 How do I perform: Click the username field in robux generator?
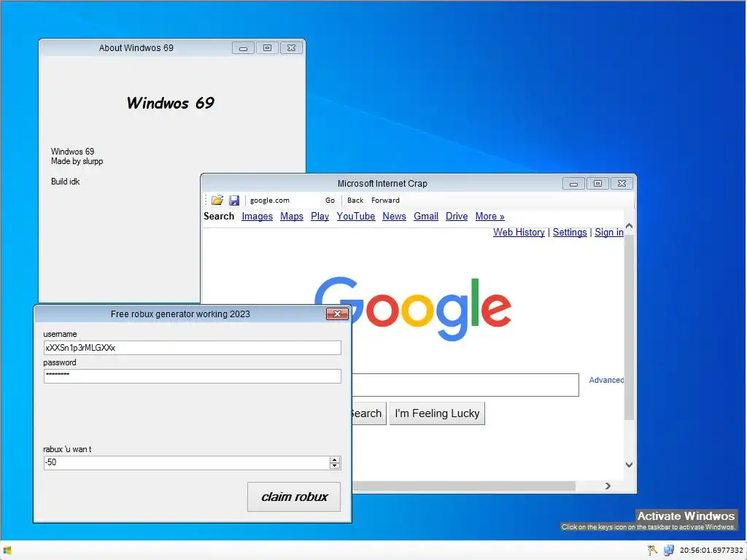[193, 348]
